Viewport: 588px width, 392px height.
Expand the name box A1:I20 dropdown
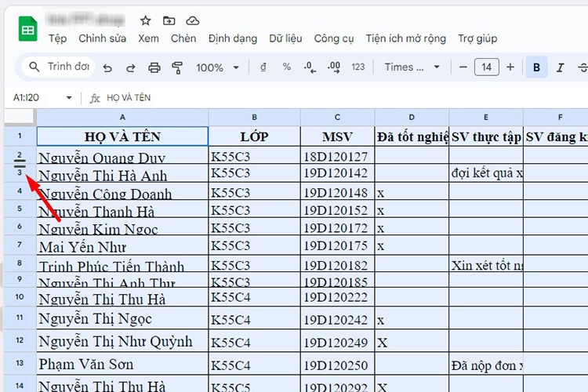[69, 98]
